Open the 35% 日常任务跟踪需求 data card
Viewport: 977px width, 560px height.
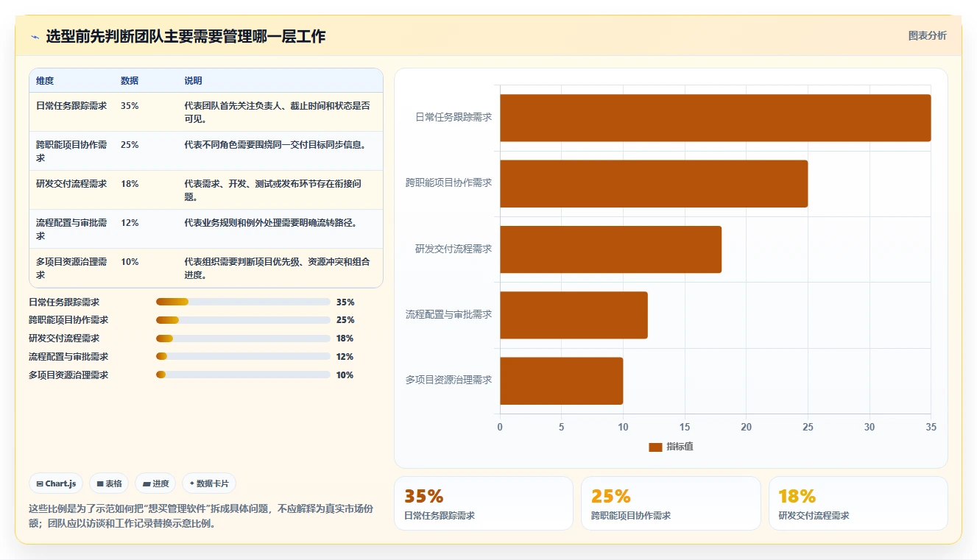point(484,503)
